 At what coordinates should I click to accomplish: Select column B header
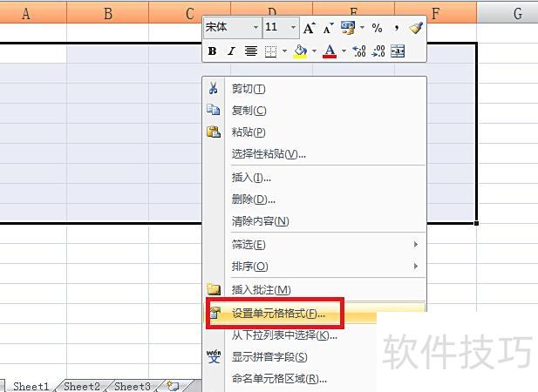[x=108, y=13]
